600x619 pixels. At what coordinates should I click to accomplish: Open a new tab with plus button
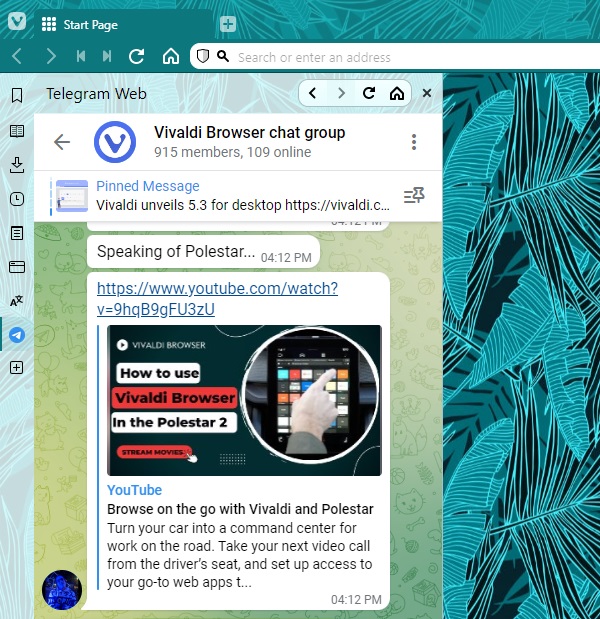pos(228,24)
